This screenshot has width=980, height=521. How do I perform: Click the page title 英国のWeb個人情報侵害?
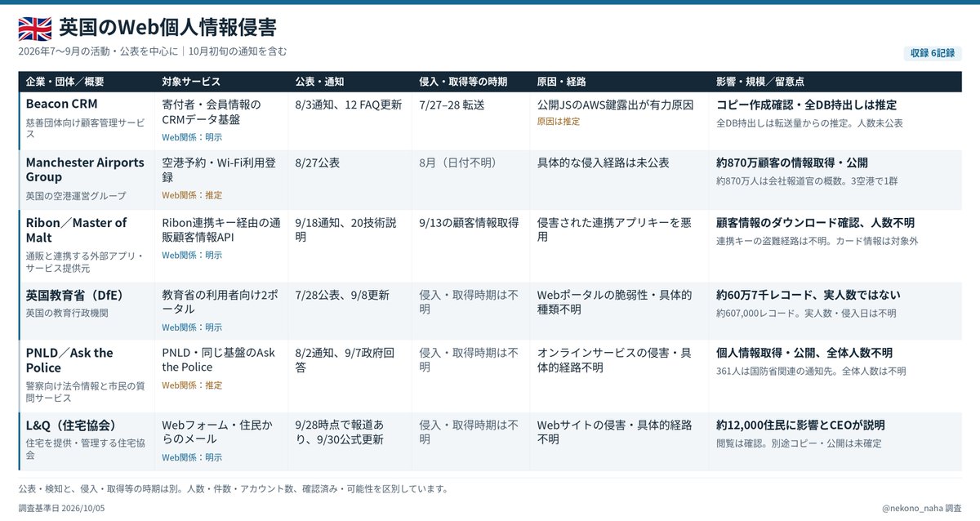pyautogui.click(x=167, y=28)
